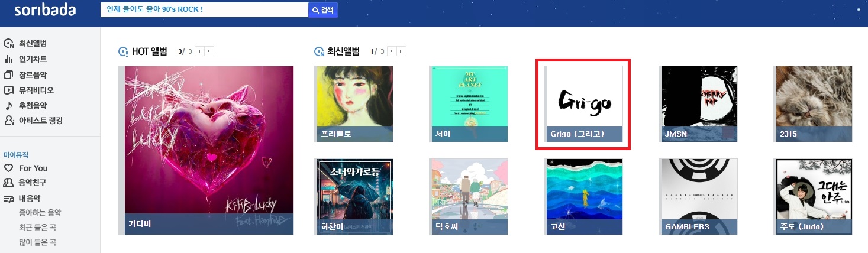Open the 음악친구 friends icon
This screenshot has height=253, width=868.
(8, 183)
